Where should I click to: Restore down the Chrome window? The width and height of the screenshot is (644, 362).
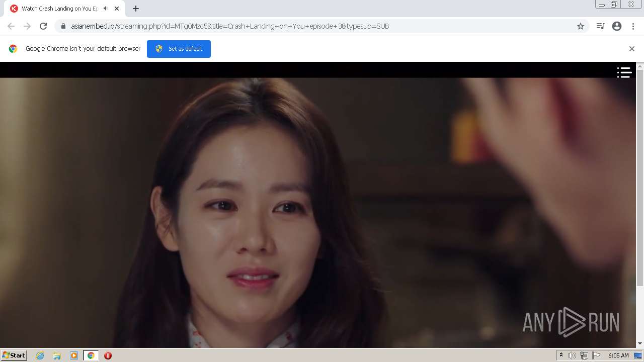(614, 5)
